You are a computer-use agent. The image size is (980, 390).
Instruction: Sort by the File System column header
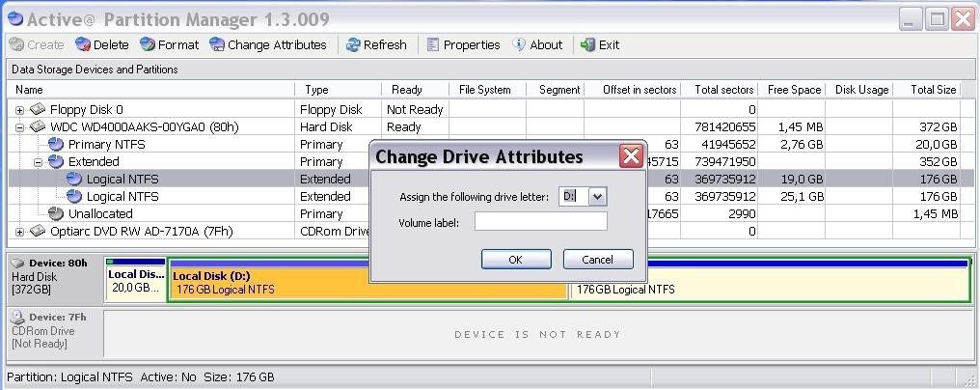coord(487,90)
